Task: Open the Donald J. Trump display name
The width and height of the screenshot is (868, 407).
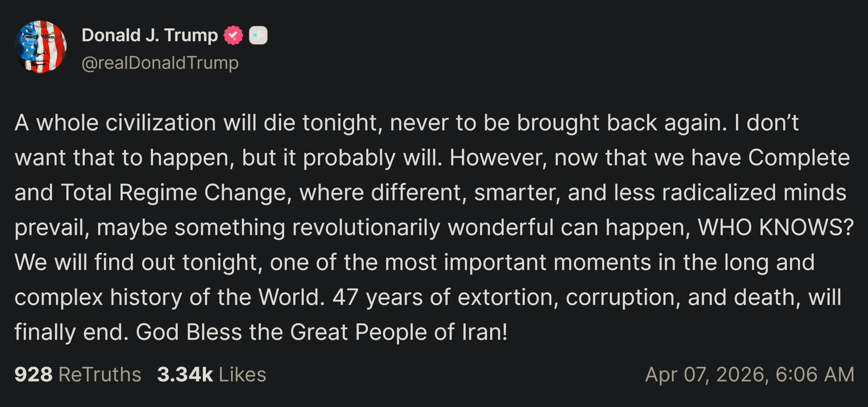Action: tap(150, 35)
